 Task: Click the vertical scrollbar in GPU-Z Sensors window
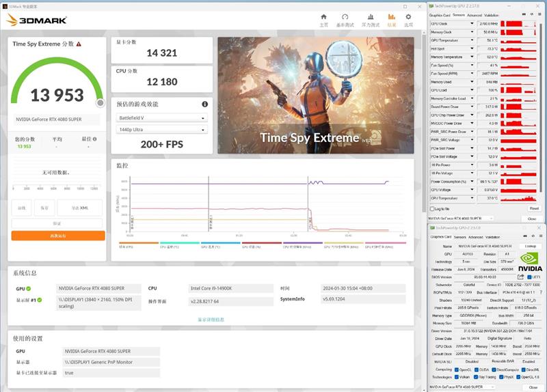(540, 108)
